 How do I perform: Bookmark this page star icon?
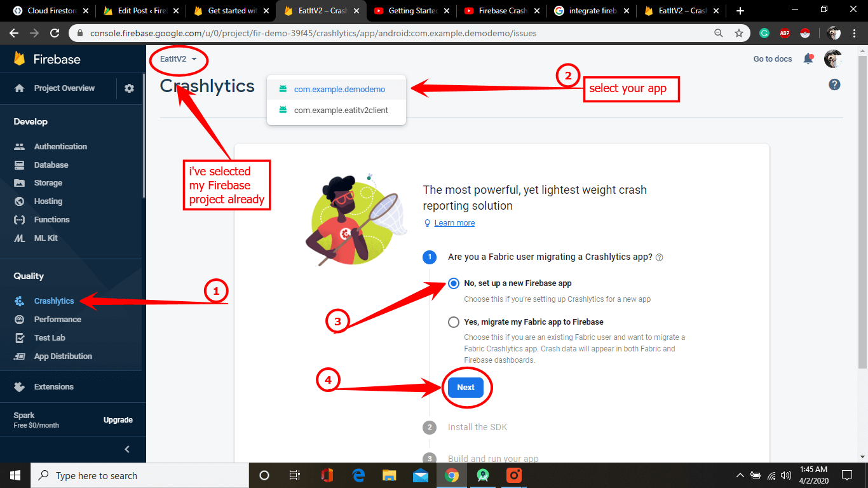739,33
